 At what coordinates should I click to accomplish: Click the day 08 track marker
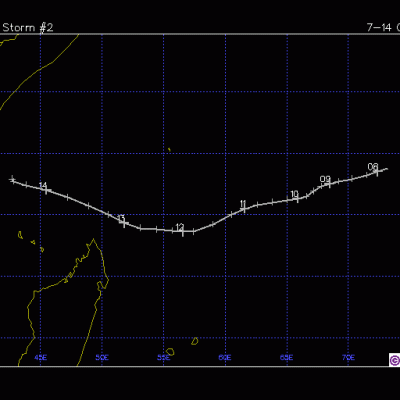pyautogui.click(x=377, y=172)
